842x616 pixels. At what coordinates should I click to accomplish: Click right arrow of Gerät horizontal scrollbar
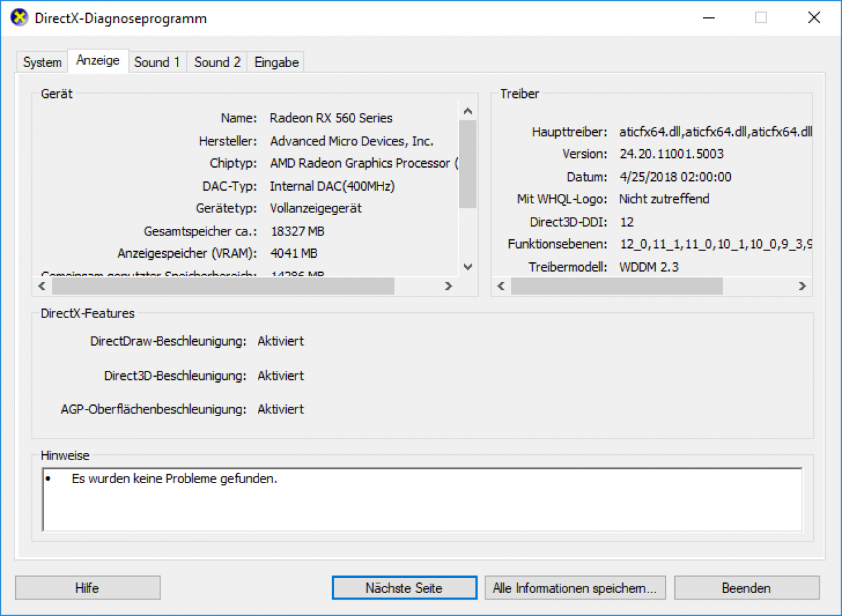coord(449,286)
